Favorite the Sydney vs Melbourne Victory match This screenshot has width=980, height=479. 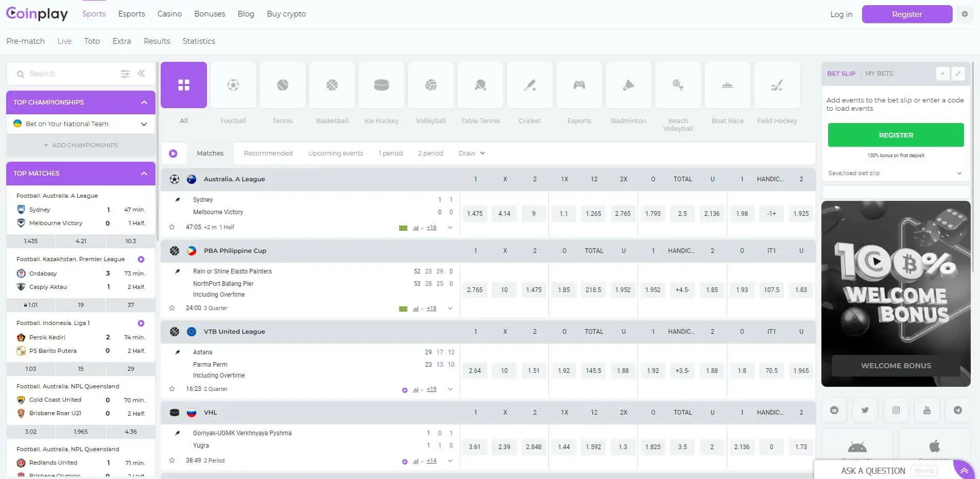click(x=172, y=227)
